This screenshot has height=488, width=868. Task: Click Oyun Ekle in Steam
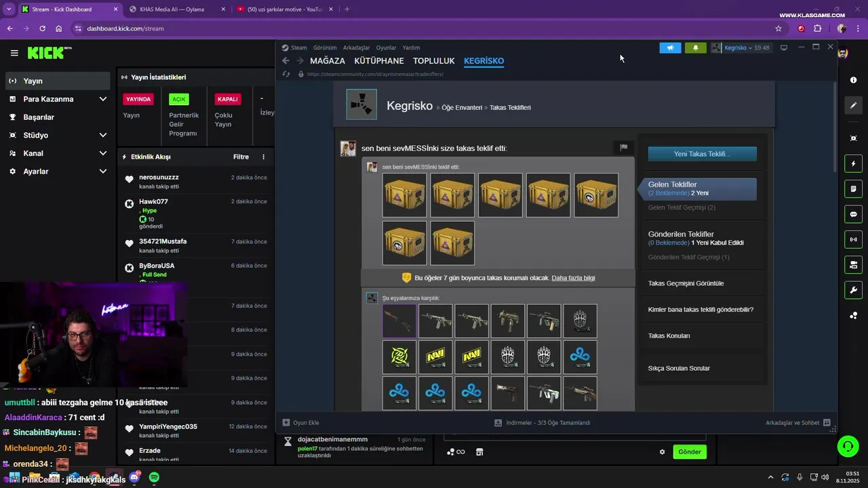tap(301, 423)
